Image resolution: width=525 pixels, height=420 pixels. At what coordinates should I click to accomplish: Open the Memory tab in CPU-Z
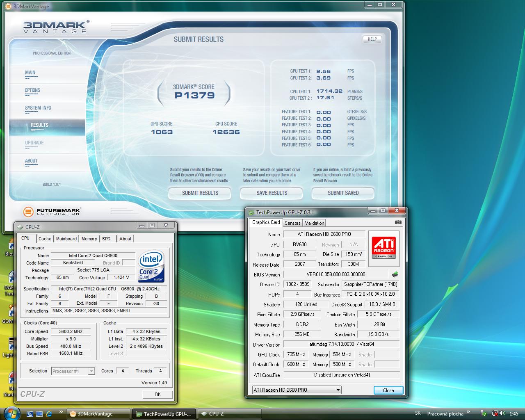pyautogui.click(x=89, y=239)
